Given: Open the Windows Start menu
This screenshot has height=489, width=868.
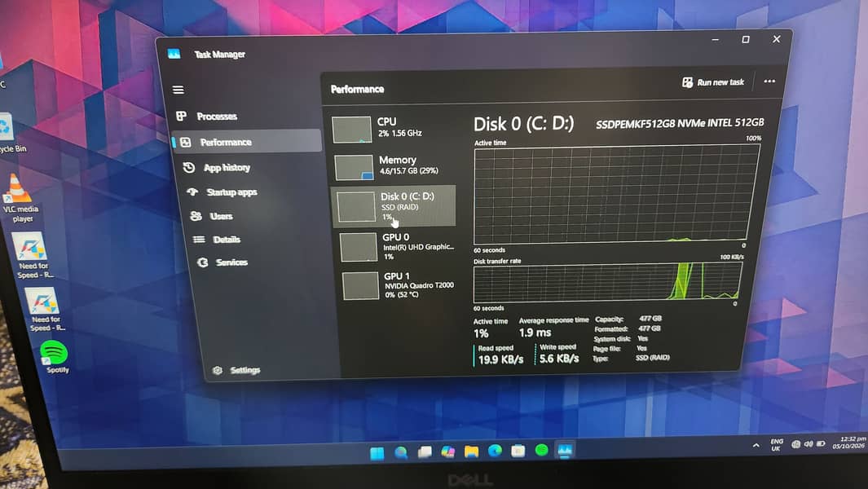Looking at the screenshot, I should click(x=377, y=453).
